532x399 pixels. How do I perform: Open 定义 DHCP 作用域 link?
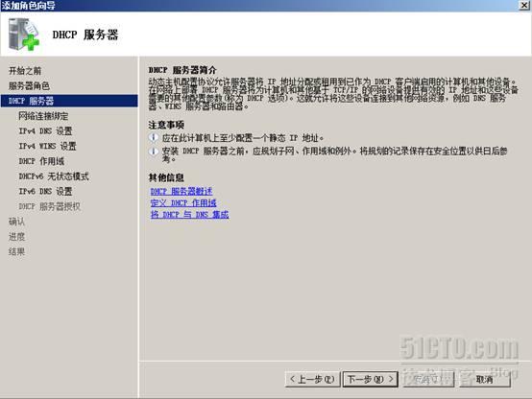click(x=183, y=202)
